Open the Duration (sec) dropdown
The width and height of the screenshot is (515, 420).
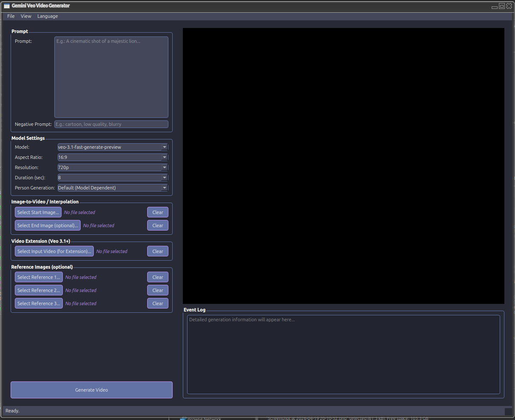point(113,178)
